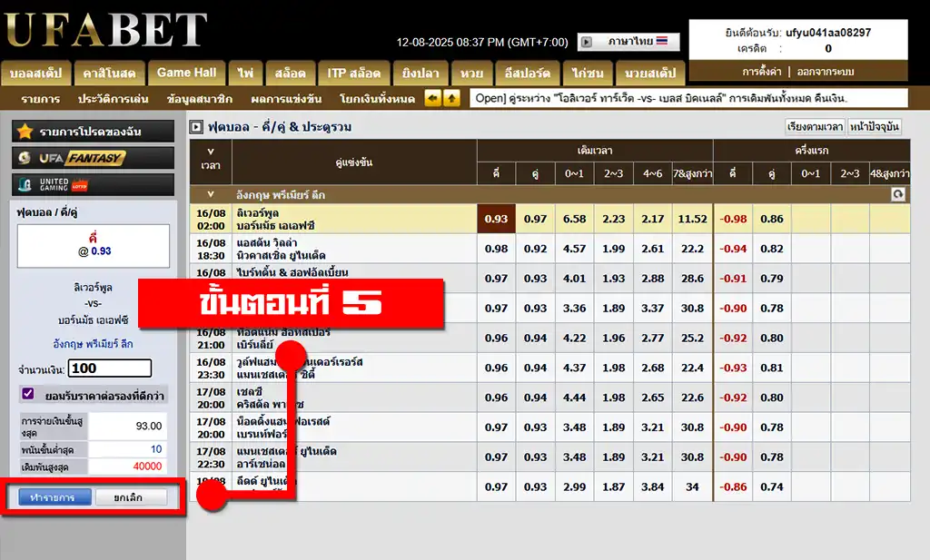Select Chelsea first half even 0.80

tap(772, 397)
